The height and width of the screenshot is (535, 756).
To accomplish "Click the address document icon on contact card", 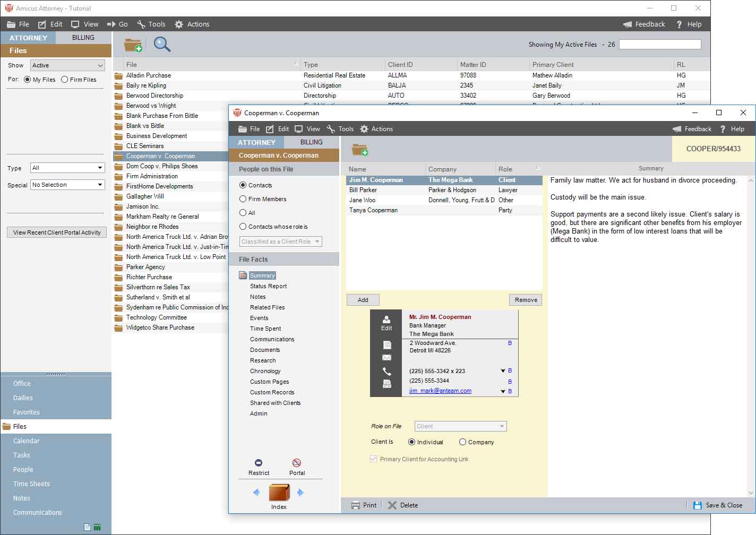I will click(x=387, y=344).
